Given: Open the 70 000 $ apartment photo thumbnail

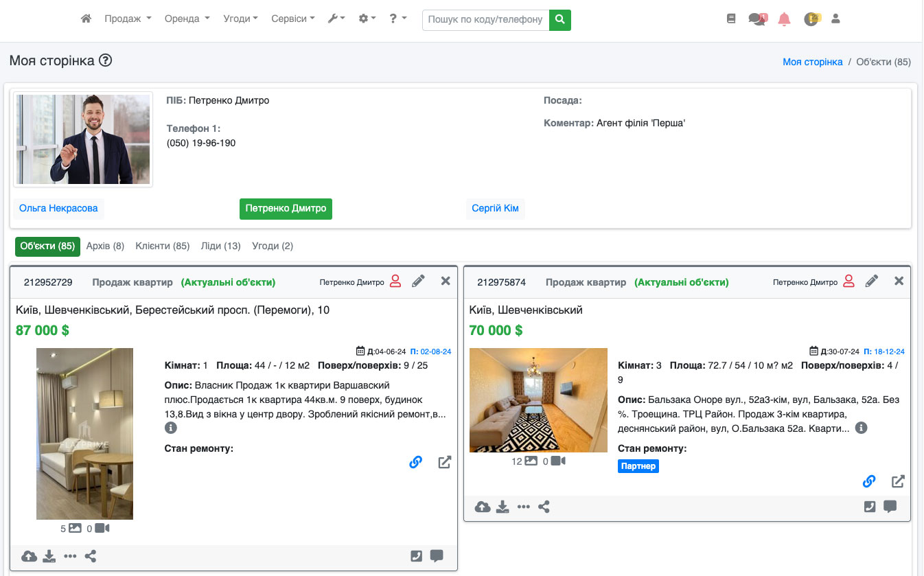Looking at the screenshot, I should pos(538,400).
